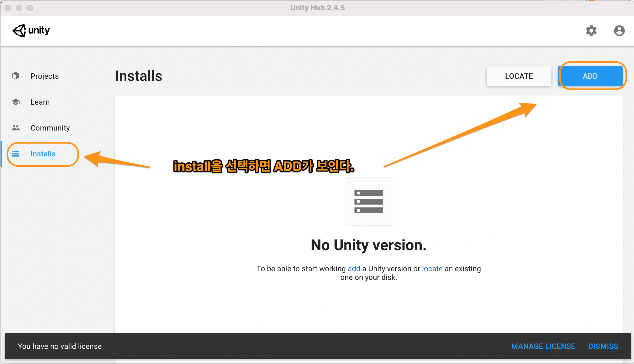Open the user account profile icon
This screenshot has width=634, height=364.
coord(619,31)
